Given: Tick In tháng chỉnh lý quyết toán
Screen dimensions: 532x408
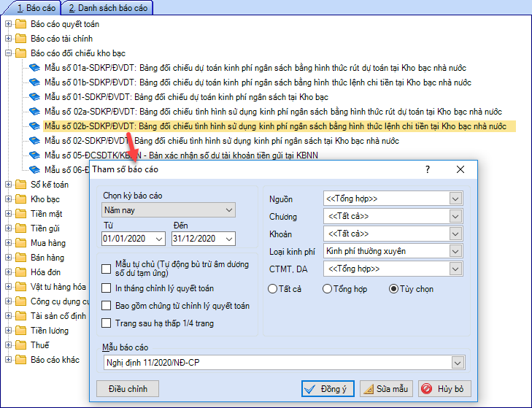Looking at the screenshot, I should (107, 288).
